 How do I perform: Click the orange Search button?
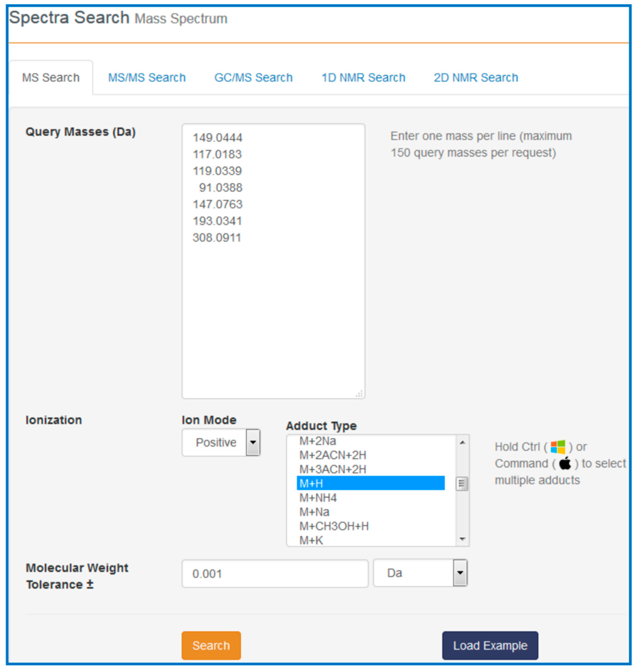pyautogui.click(x=211, y=645)
